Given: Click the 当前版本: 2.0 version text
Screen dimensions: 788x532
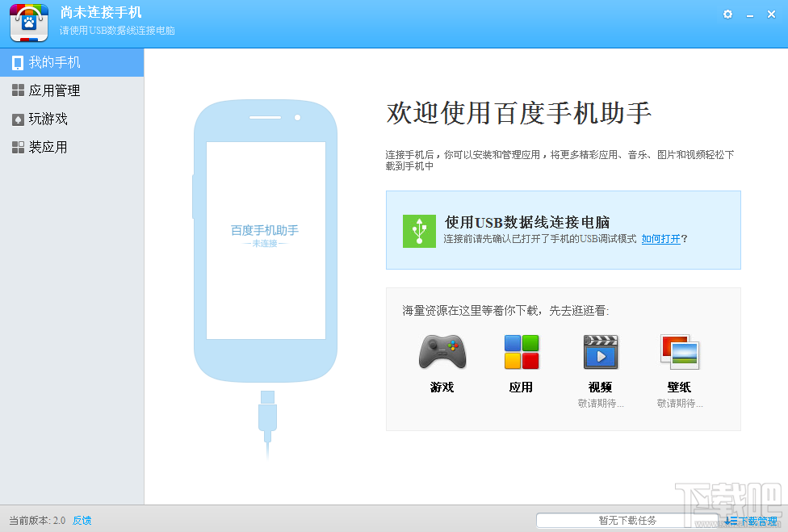Looking at the screenshot, I should tap(37, 521).
